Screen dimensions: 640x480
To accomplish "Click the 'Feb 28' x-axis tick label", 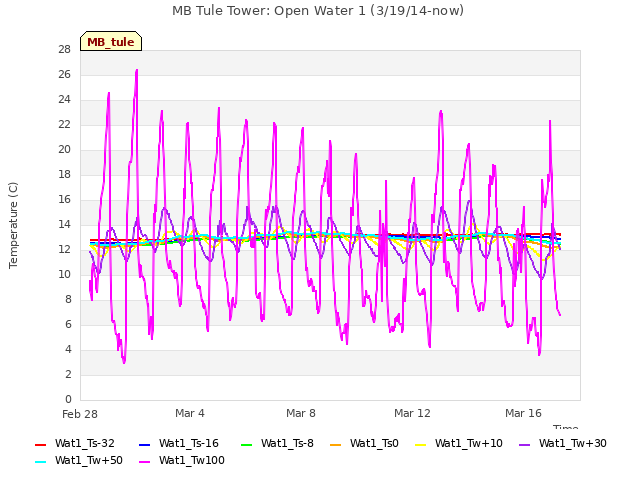I will tap(80, 414).
